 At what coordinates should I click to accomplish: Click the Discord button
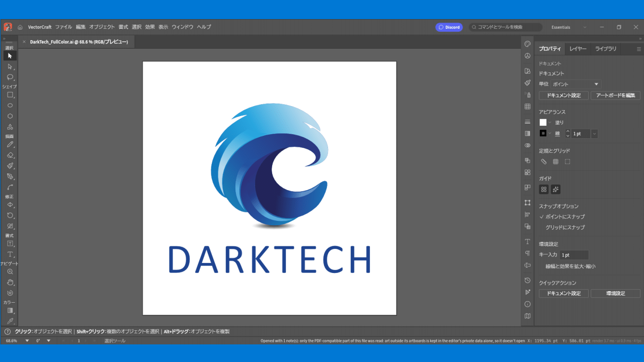tap(449, 27)
